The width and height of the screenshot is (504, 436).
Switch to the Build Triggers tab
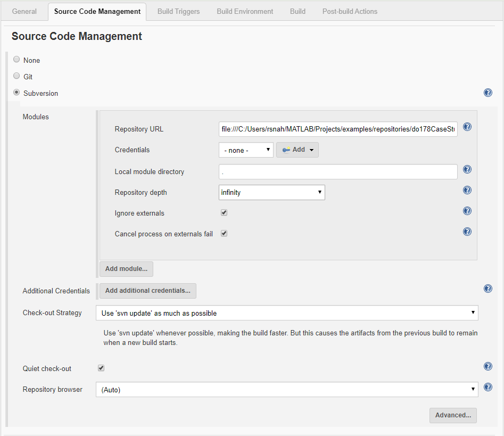[178, 11]
